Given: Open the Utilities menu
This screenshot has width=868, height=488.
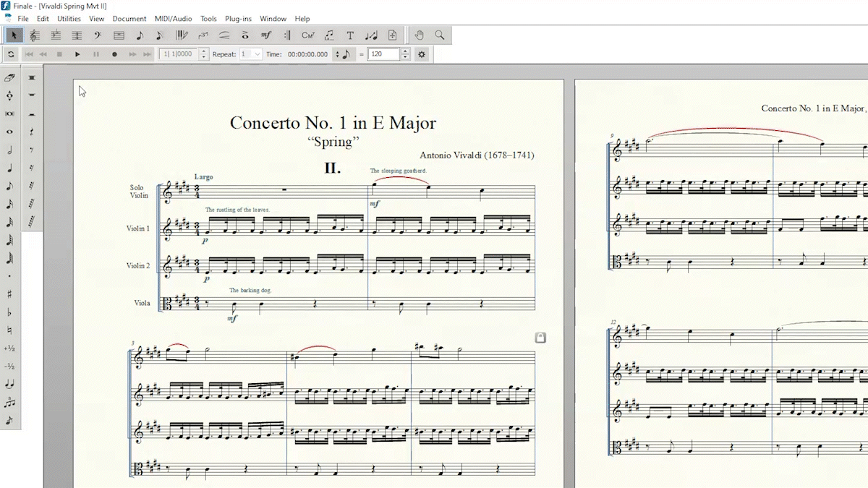Looking at the screenshot, I should (69, 19).
